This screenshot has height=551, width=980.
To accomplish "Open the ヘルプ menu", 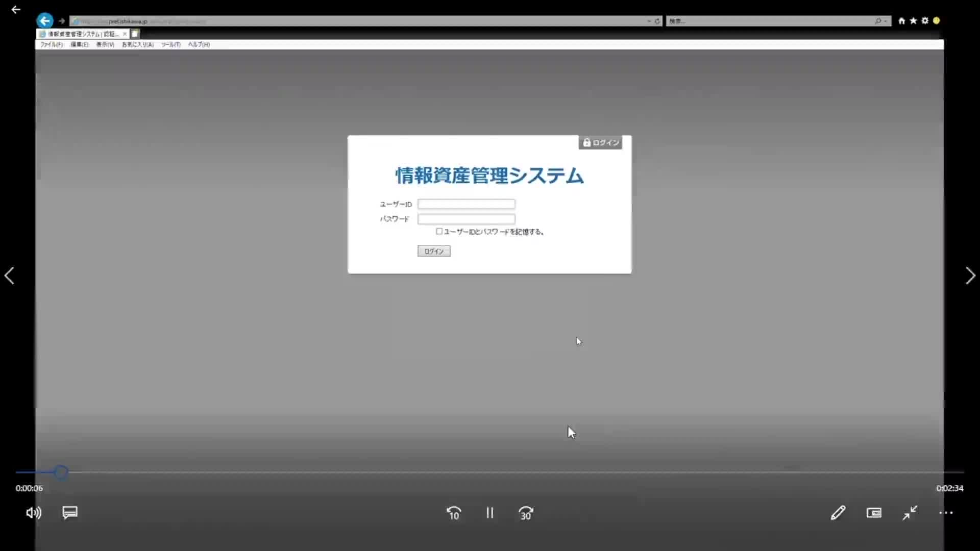I will (x=198, y=44).
